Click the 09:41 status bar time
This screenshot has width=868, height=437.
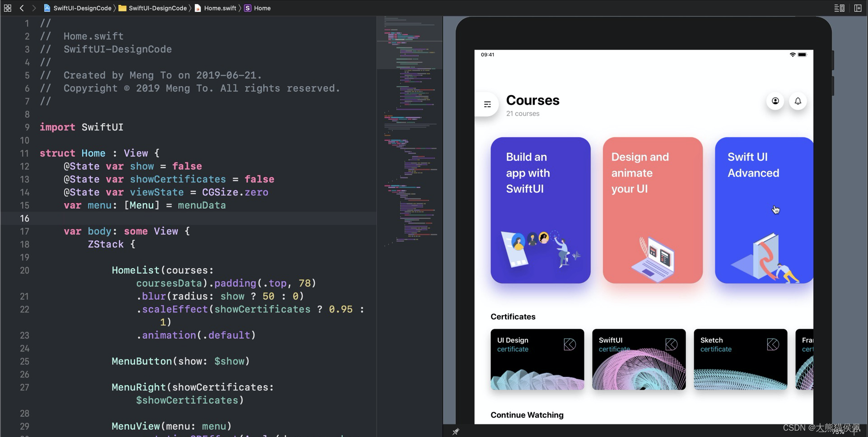487,55
